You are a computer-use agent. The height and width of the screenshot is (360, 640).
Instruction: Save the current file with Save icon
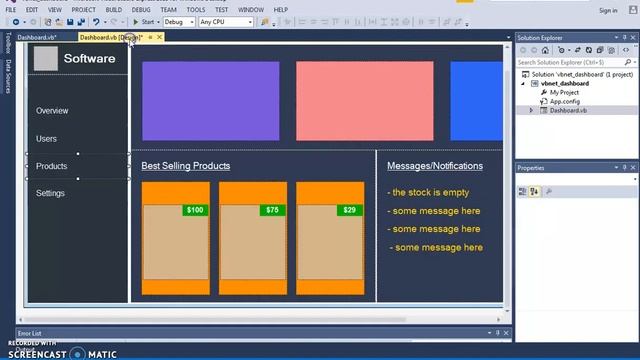pos(70,22)
